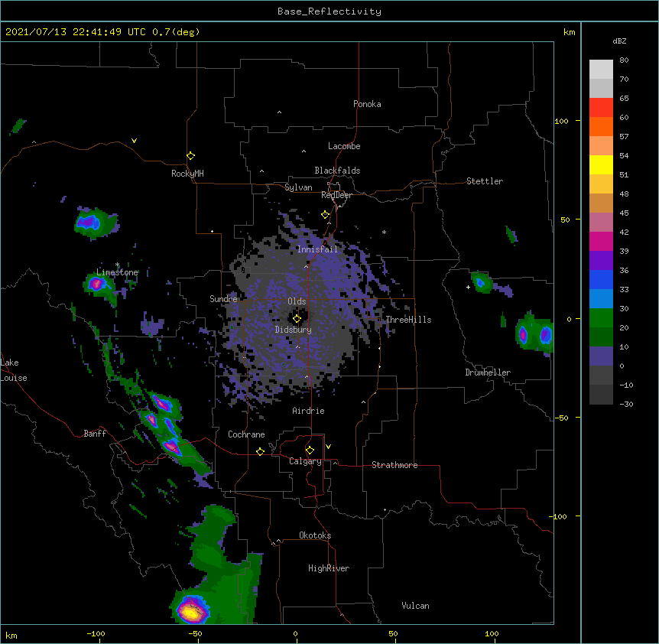The height and width of the screenshot is (644, 659).
Task: Click the intense yellow-core storm cell west of Vulcan
Action: (192, 609)
